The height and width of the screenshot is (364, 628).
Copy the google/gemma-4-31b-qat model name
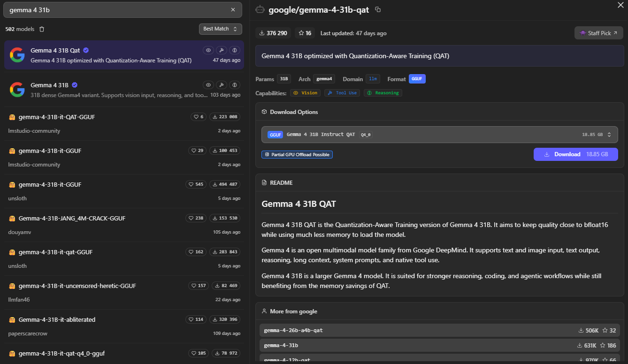[378, 10]
